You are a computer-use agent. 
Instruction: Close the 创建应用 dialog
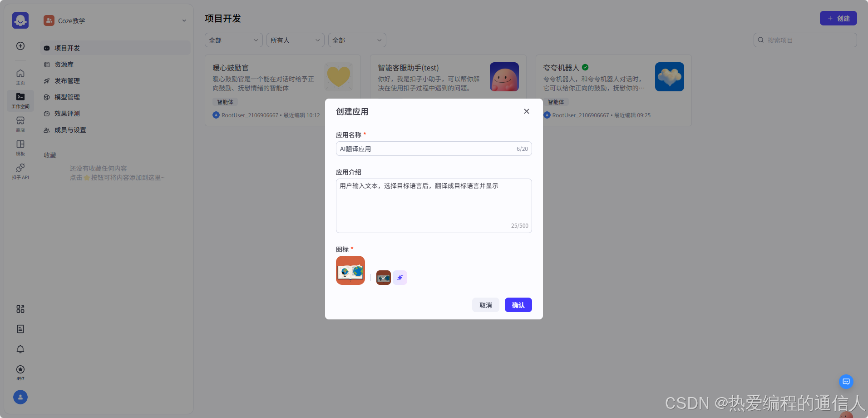[x=527, y=111]
